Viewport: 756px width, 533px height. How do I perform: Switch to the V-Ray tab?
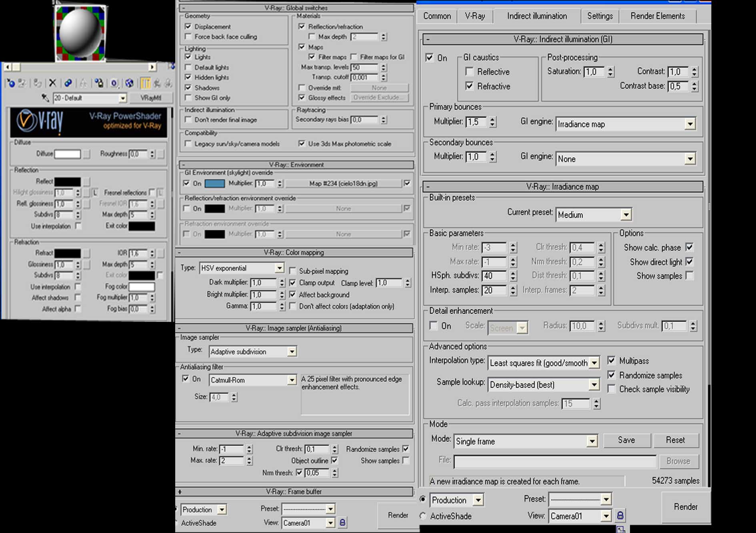[475, 16]
